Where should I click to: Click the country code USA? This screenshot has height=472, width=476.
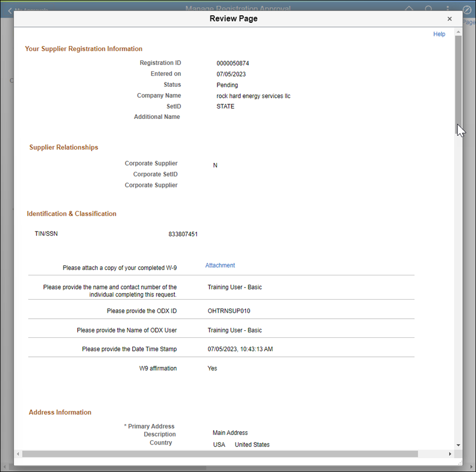coord(219,445)
